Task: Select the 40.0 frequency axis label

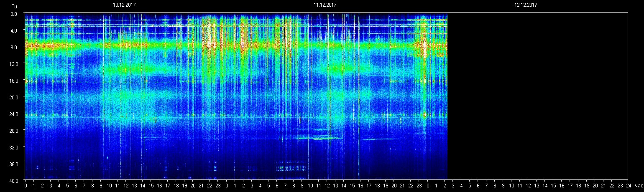Action: click(x=14, y=180)
